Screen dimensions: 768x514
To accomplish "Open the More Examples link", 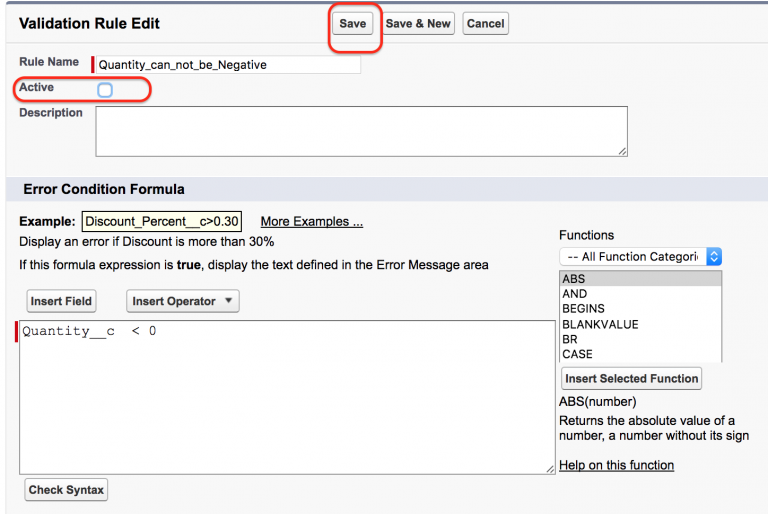I will click(311, 222).
